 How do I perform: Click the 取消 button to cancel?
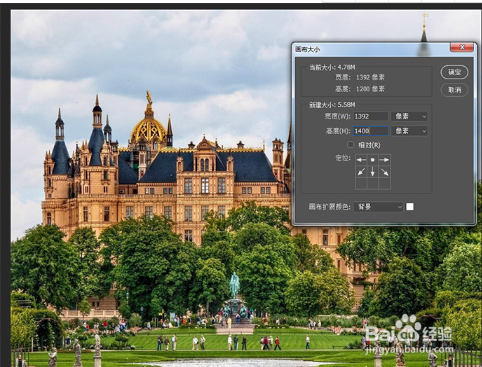pyautogui.click(x=454, y=90)
